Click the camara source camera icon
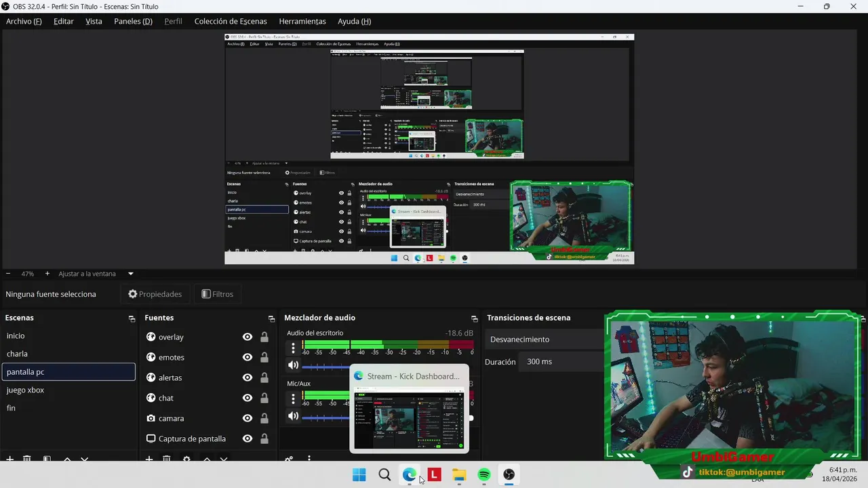868x488 pixels. (x=151, y=418)
